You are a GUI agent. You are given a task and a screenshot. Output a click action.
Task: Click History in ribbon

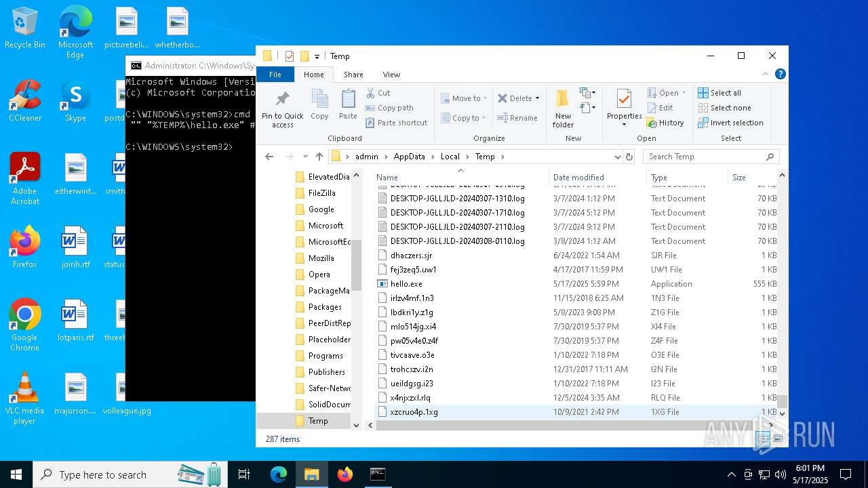665,123
